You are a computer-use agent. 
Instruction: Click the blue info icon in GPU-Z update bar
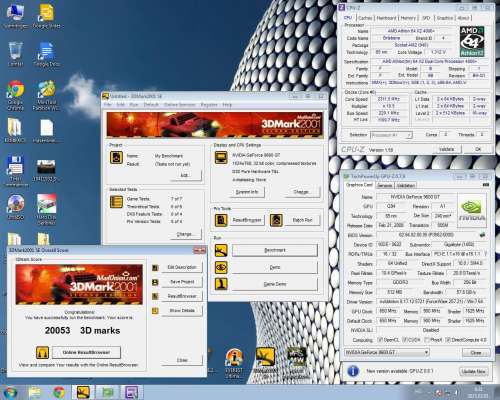click(x=353, y=371)
